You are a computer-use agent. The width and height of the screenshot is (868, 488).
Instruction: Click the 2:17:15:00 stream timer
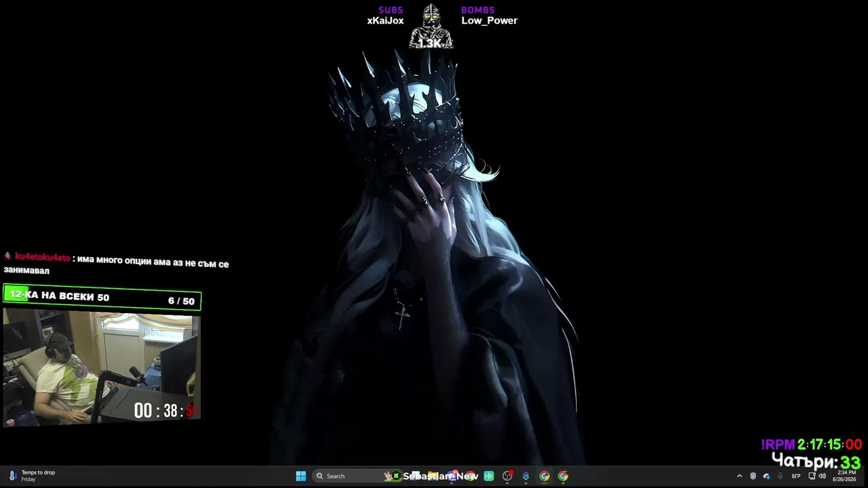coord(829,445)
